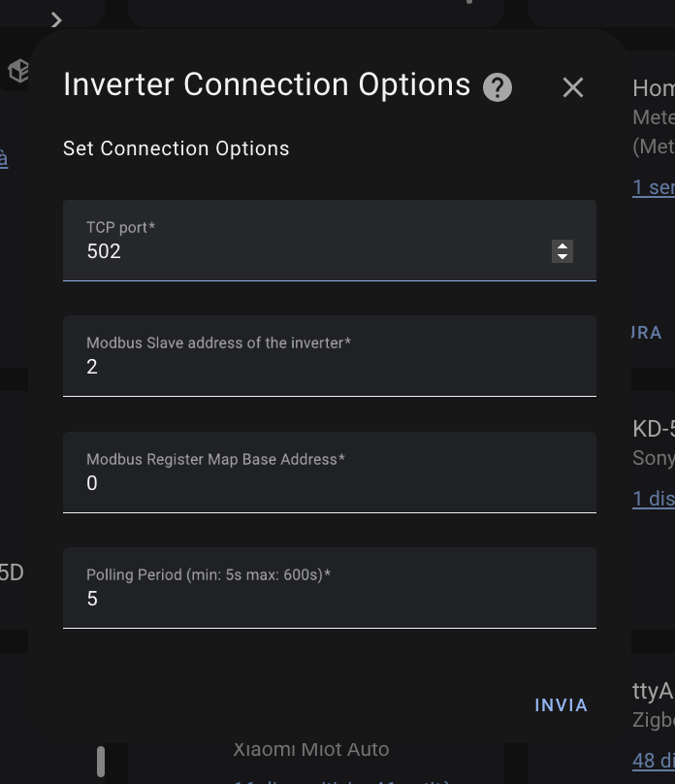Open the "1 ser" link under Home
The image size is (675, 784).
653,187
